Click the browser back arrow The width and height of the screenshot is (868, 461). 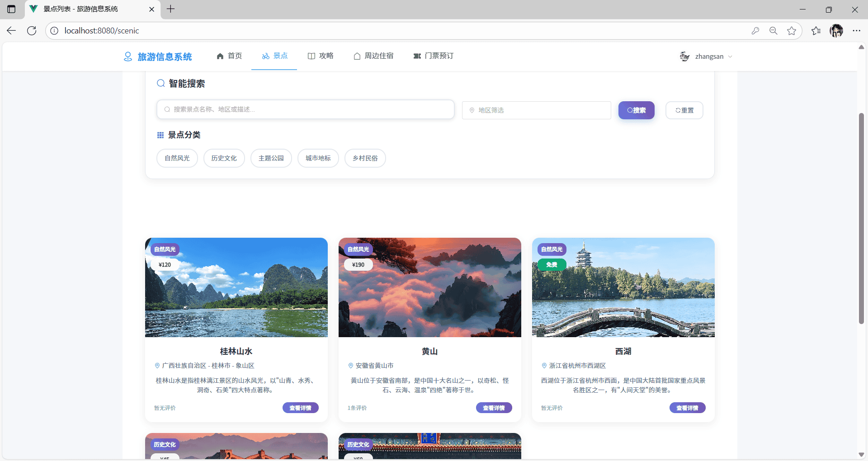(11, 31)
